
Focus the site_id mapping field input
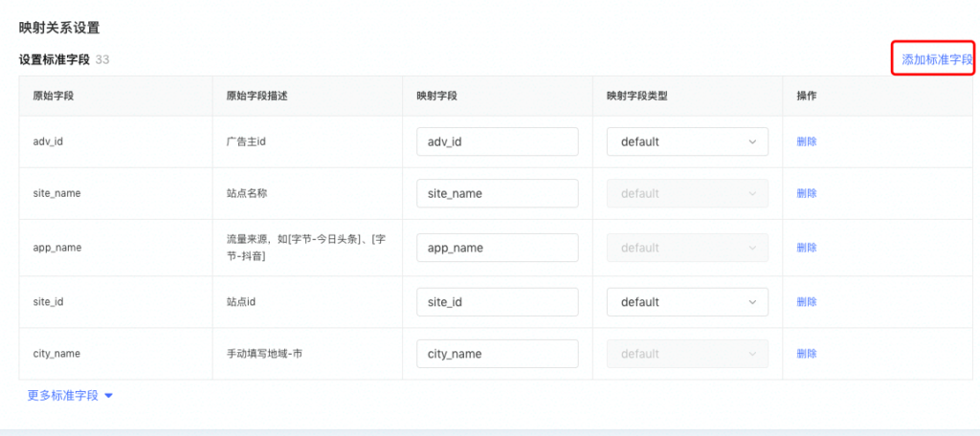click(x=498, y=302)
